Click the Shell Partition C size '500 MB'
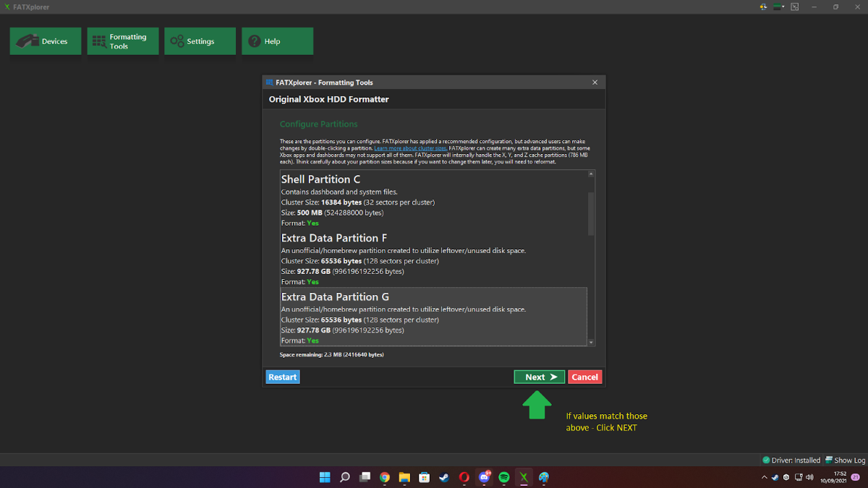 [310, 213]
